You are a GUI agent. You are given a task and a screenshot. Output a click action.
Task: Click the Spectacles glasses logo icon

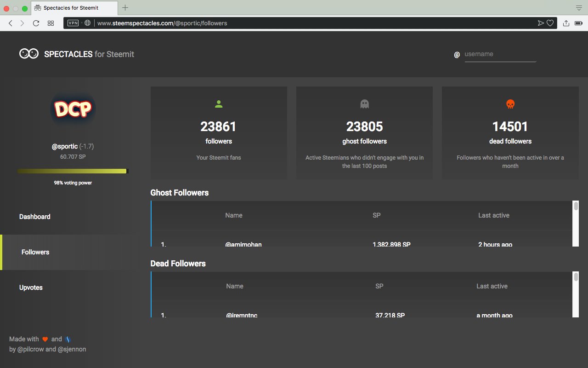pos(29,54)
